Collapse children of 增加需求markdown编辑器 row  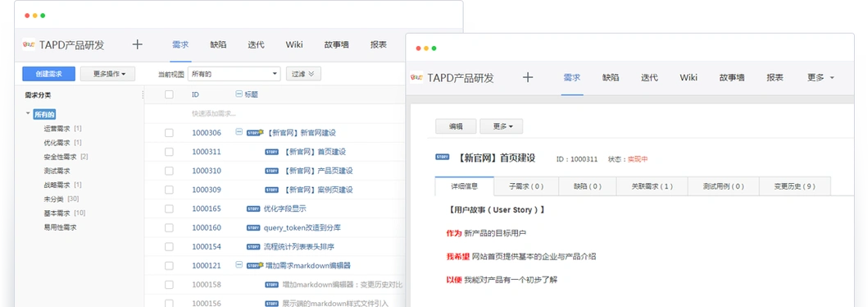(x=239, y=265)
